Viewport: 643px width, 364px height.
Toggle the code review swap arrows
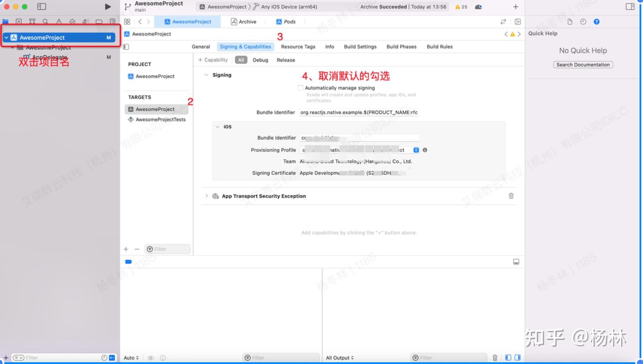coord(503,21)
